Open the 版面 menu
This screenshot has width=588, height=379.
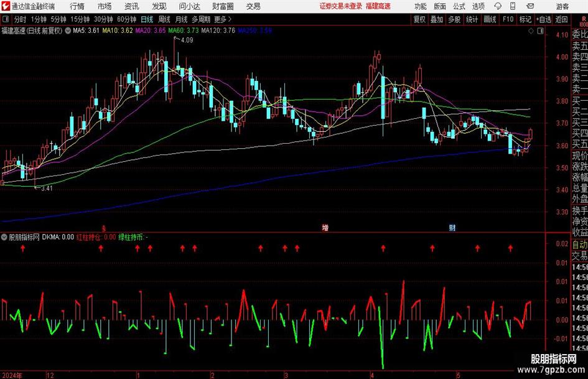[x=439, y=6]
